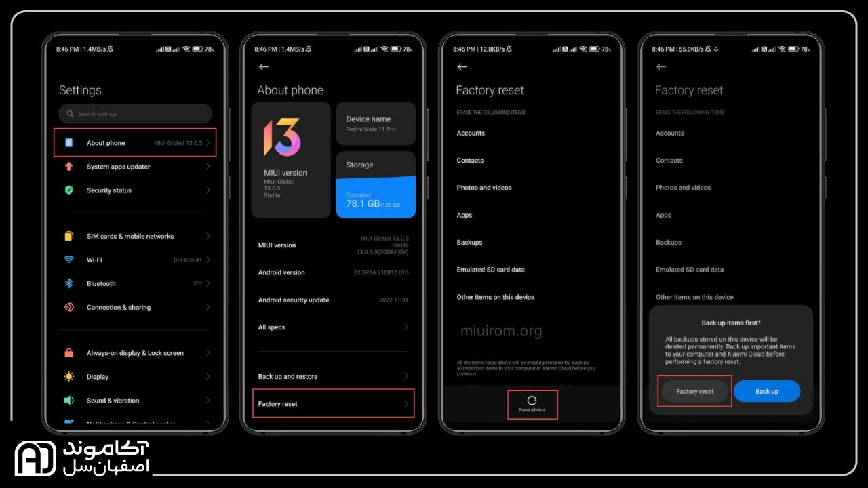Tap the Wi-Fi status icon on About phone screen
Image resolution: width=868 pixels, height=488 pixels.
pyautogui.click(x=384, y=49)
